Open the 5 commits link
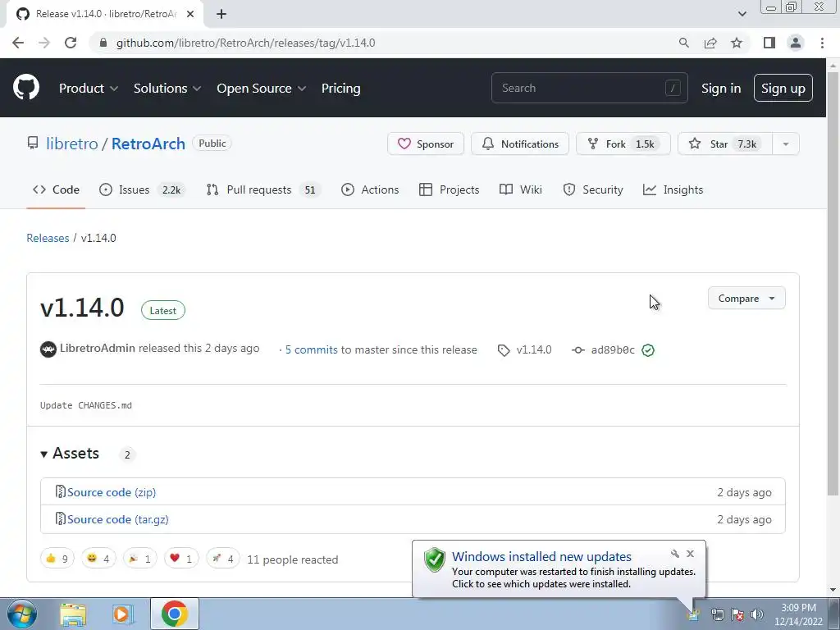This screenshot has height=630, width=840. point(311,349)
